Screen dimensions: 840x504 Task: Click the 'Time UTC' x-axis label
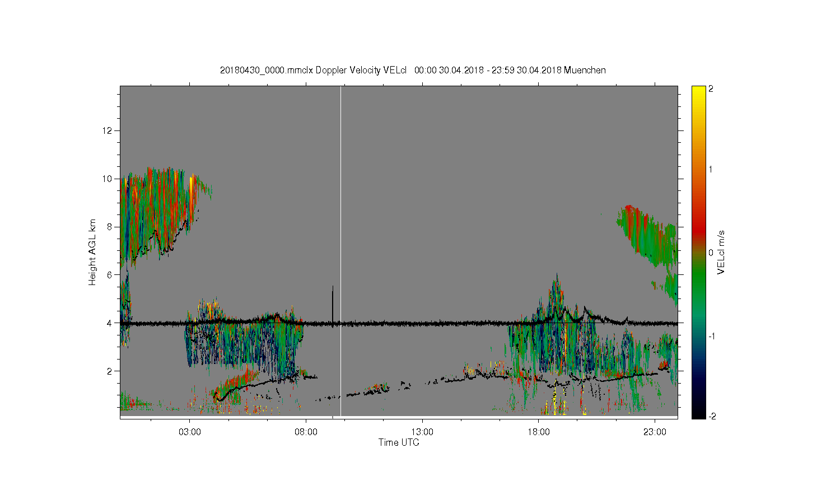[399, 442]
